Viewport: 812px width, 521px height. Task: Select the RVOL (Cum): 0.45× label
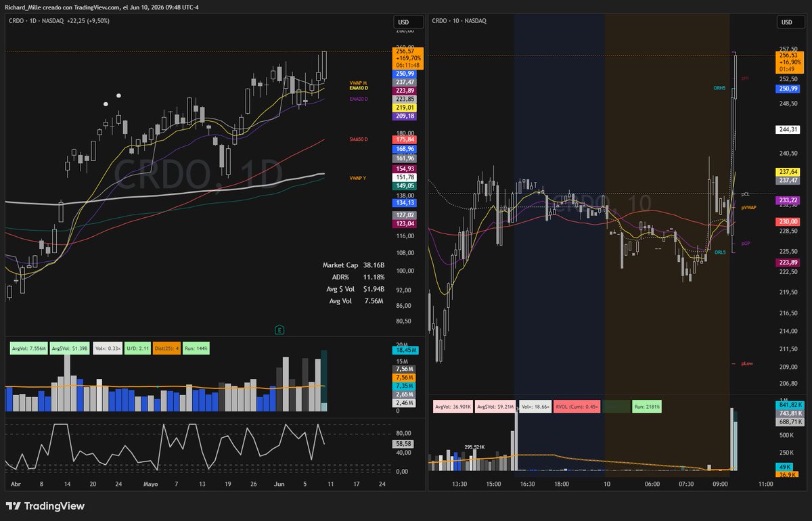[577, 407]
